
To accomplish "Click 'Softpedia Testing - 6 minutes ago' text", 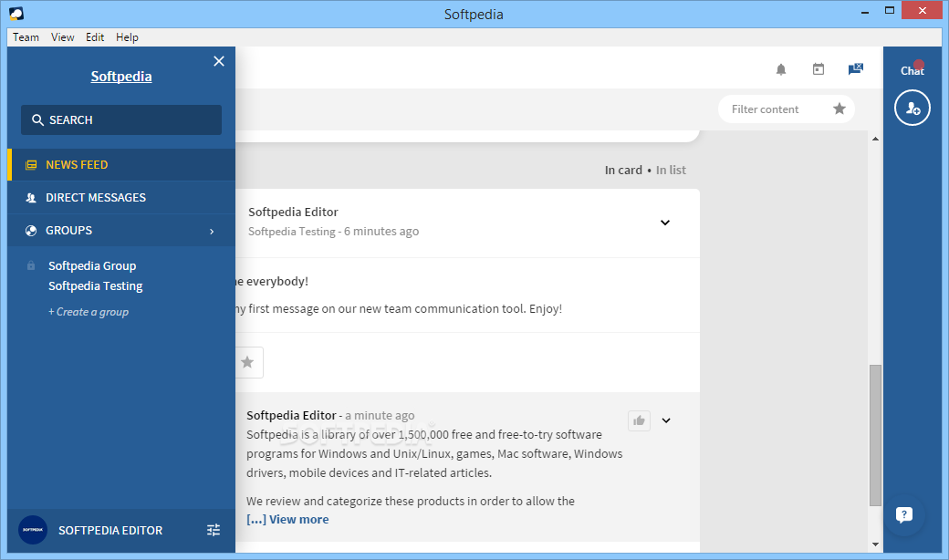I will pyautogui.click(x=333, y=231).
